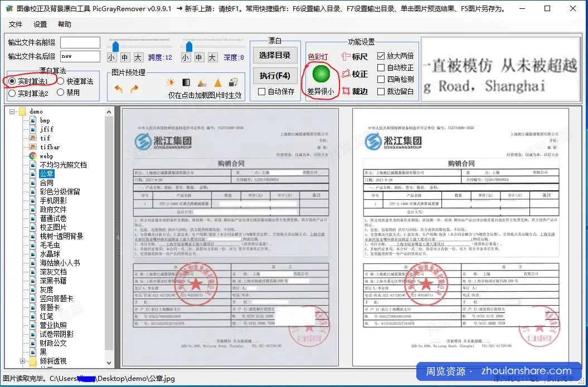Image resolution: width=588 pixels, height=387 pixels.
Task: Select 营业执照 in the file tree
Action: (x=54, y=326)
